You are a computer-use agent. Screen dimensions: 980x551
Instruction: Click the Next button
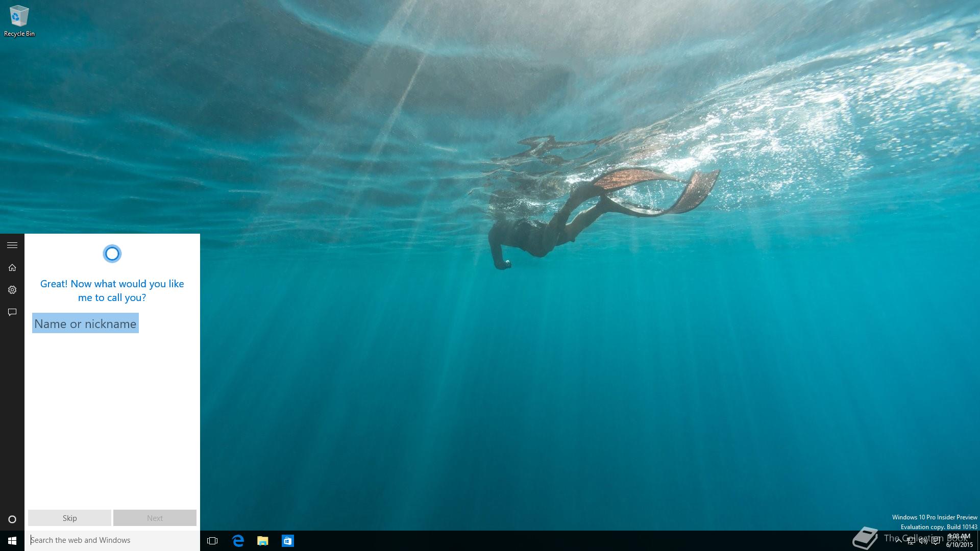coord(155,518)
